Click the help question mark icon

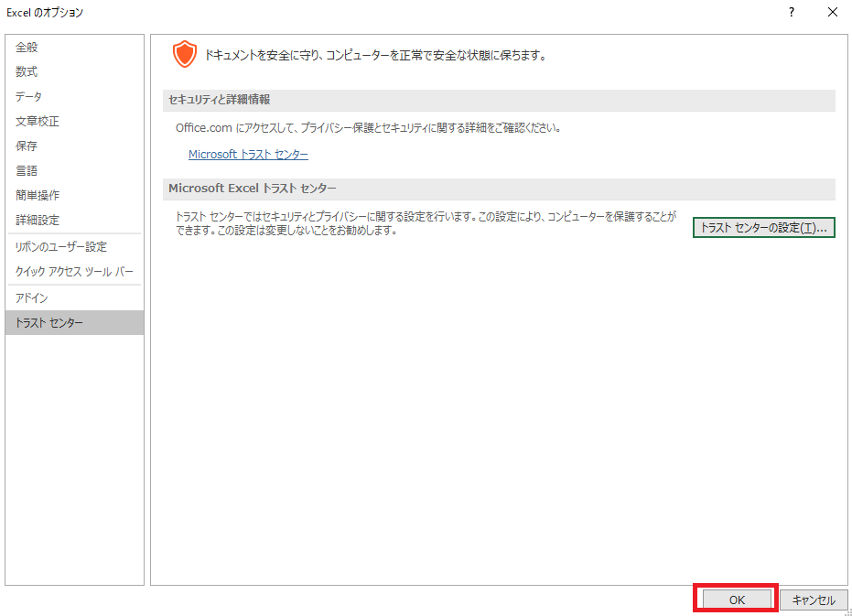point(791,12)
